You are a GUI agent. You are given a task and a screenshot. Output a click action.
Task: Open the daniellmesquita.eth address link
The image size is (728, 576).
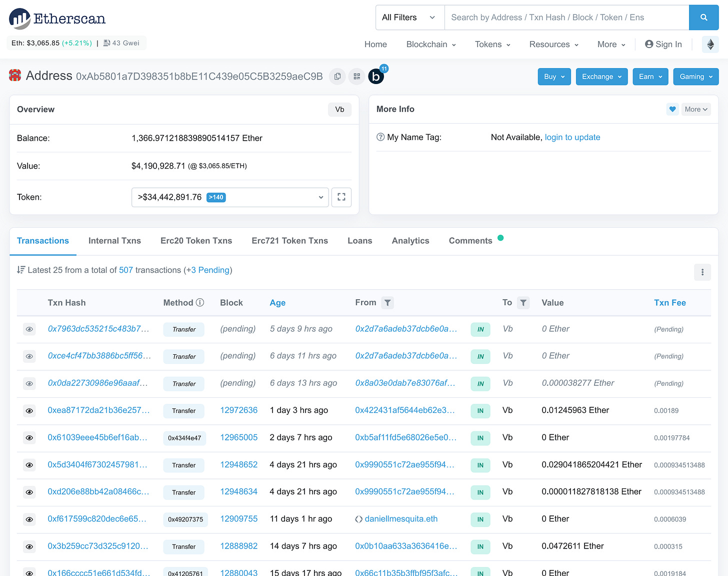[401, 518]
